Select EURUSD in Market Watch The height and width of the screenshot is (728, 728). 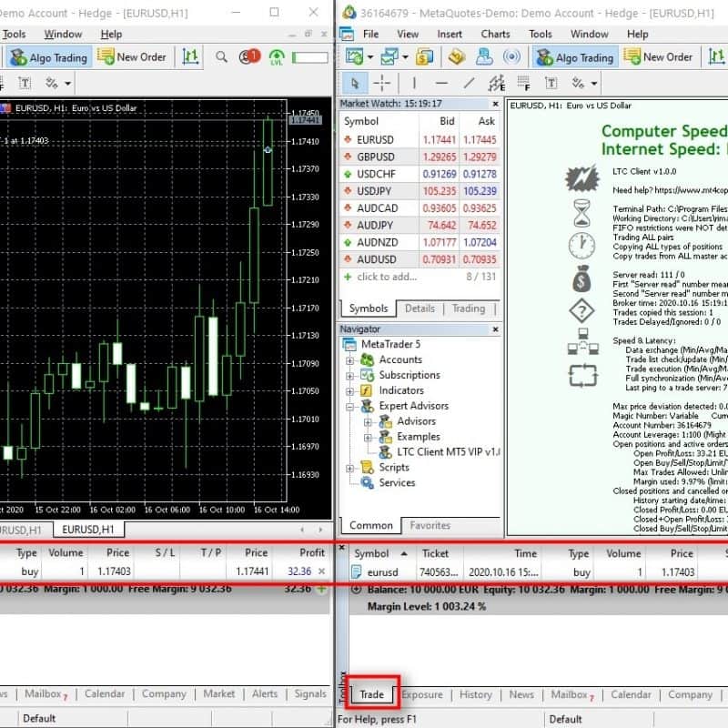[420, 140]
